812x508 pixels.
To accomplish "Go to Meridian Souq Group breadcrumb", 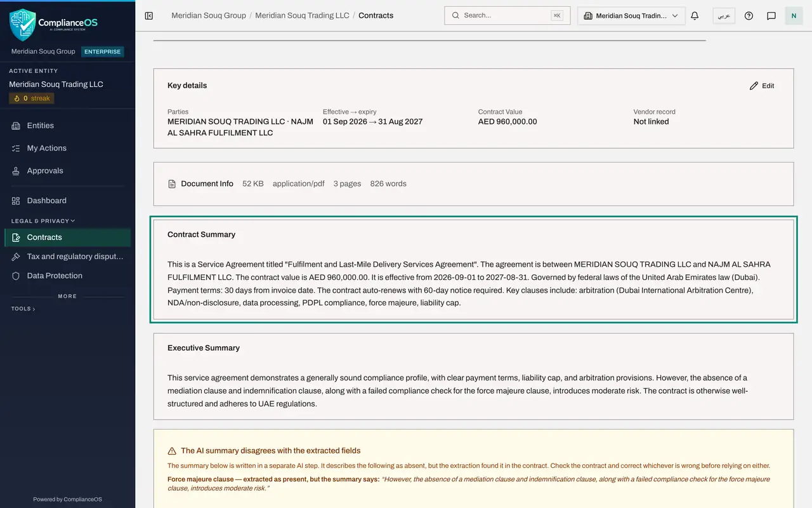I will point(209,15).
